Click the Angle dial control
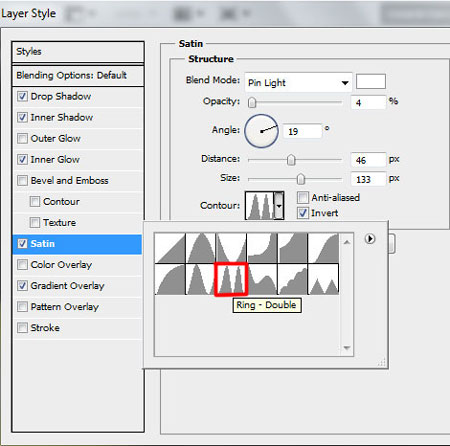450x446 pixels. (261, 131)
